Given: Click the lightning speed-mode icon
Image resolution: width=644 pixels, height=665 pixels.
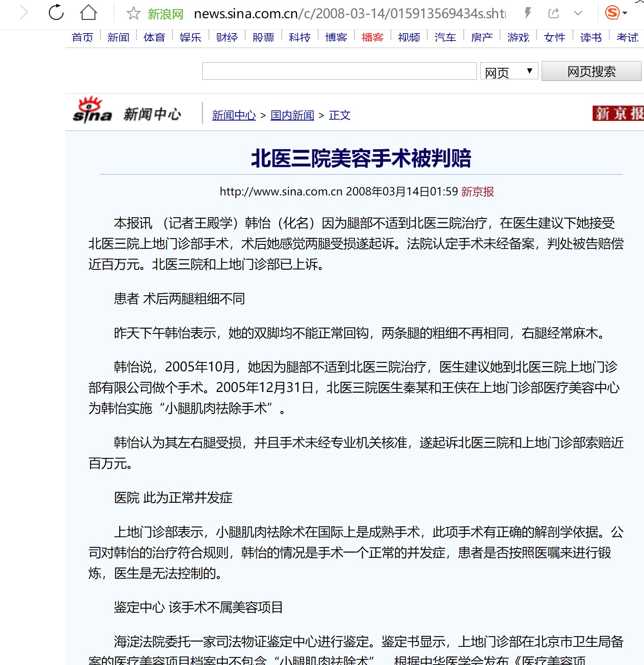Looking at the screenshot, I should pyautogui.click(x=527, y=13).
